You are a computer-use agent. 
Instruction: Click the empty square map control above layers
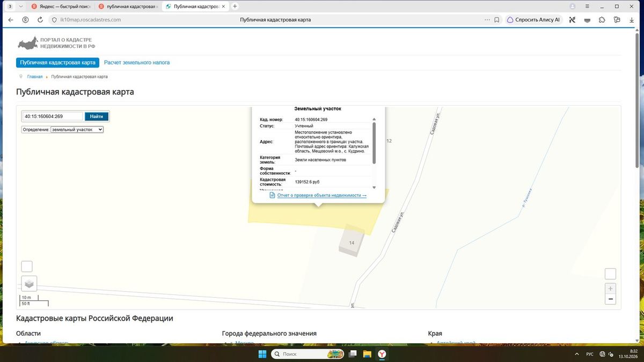(27, 267)
